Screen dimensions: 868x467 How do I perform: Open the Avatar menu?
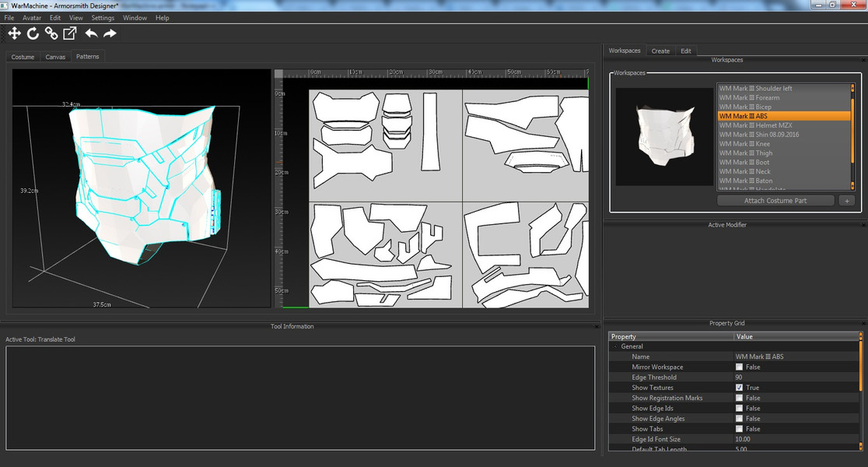coord(31,17)
